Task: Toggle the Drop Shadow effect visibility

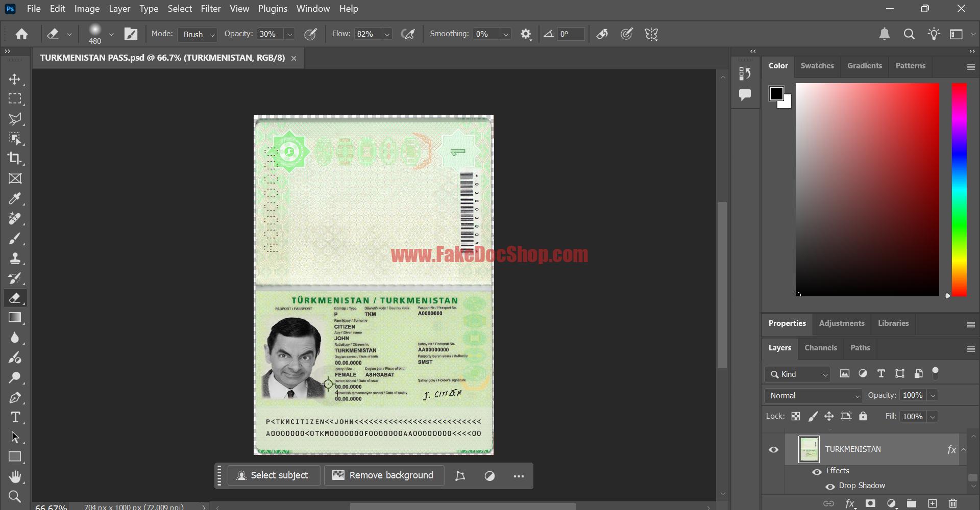Action: point(830,486)
